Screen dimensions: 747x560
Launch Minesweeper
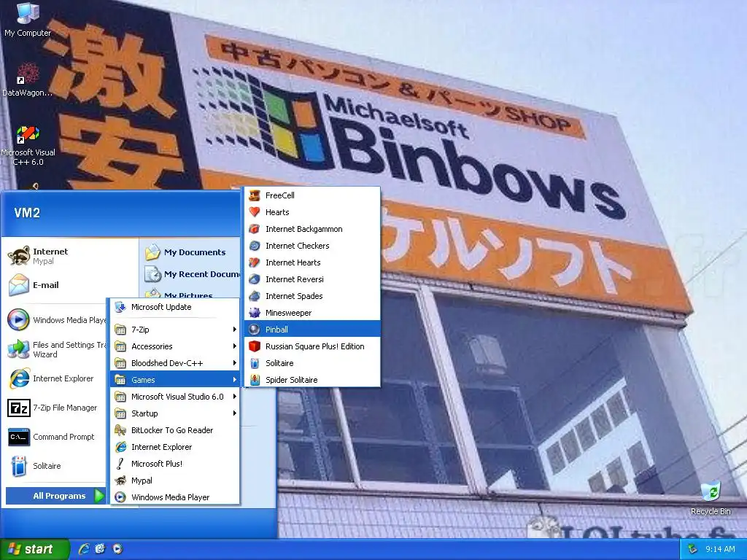coord(312,313)
